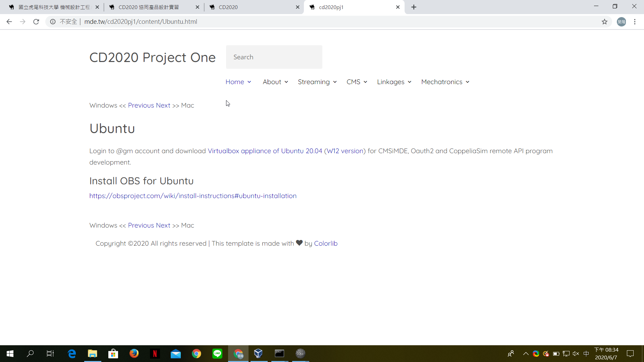
Task: Click into the Search input field
Action: pyautogui.click(x=274, y=57)
